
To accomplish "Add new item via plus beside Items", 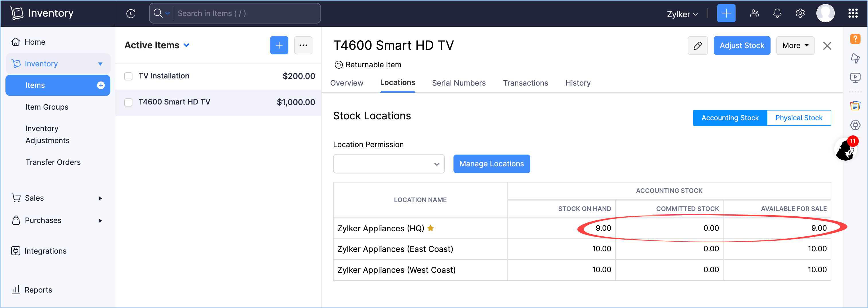I will [100, 86].
